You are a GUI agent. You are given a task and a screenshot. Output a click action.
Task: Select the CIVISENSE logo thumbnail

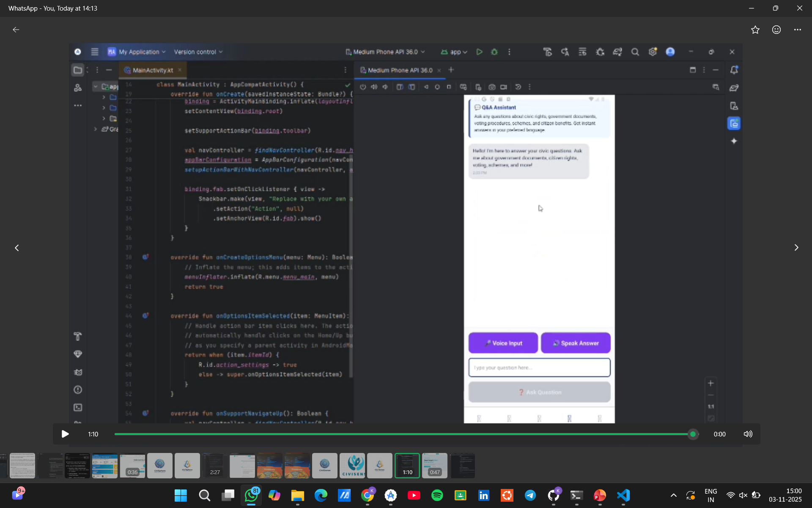tap(352, 465)
